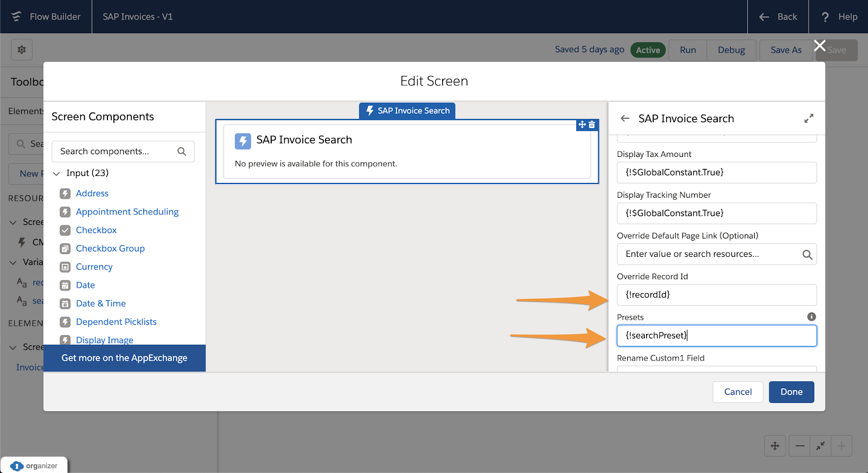868x473 pixels.
Task: Select the Checkbox component
Action: (x=96, y=230)
